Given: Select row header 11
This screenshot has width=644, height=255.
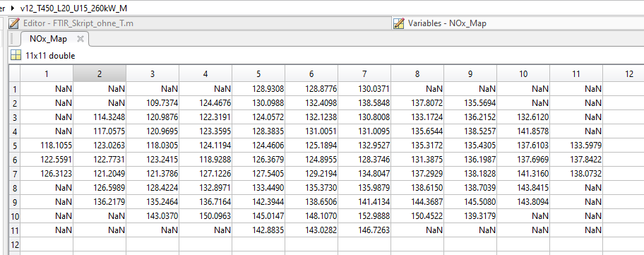Looking at the screenshot, I should [x=14, y=230].
